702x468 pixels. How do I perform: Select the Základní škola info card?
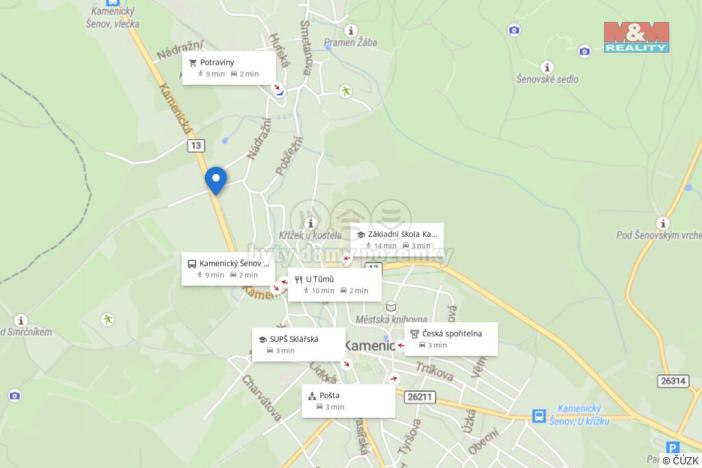click(x=397, y=239)
